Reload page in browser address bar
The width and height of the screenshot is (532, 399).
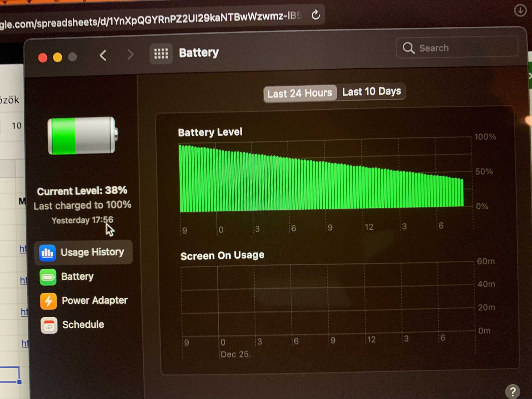(316, 15)
